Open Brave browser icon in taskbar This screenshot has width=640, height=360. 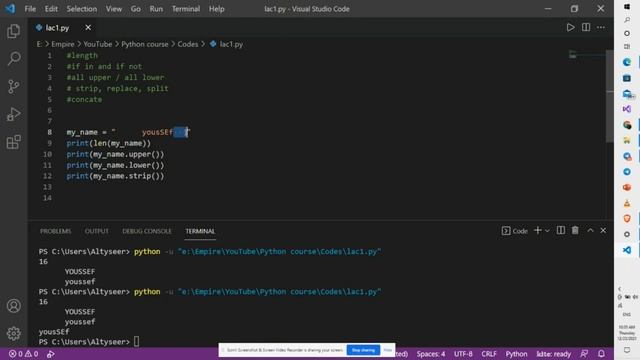point(627,218)
